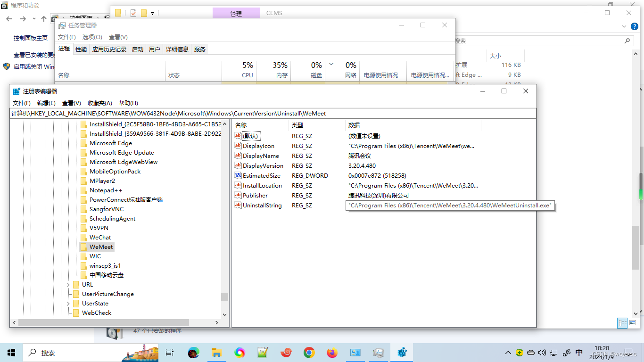Select the SangforVNC registry key
This screenshot has width=644, height=362.
click(107, 209)
